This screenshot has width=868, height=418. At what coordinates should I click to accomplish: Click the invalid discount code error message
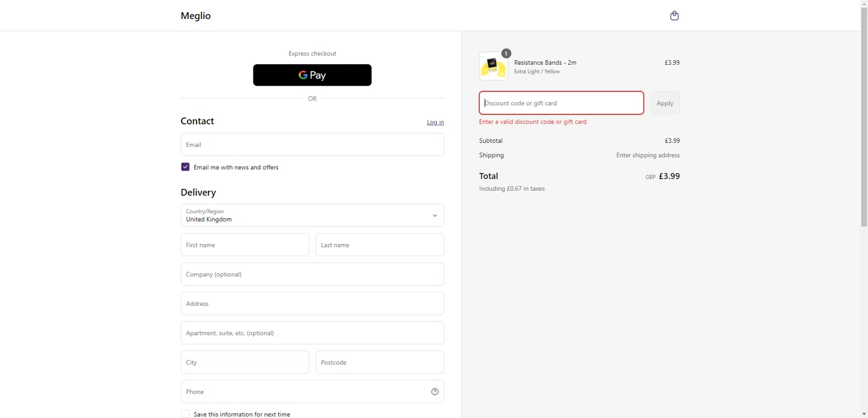(533, 122)
